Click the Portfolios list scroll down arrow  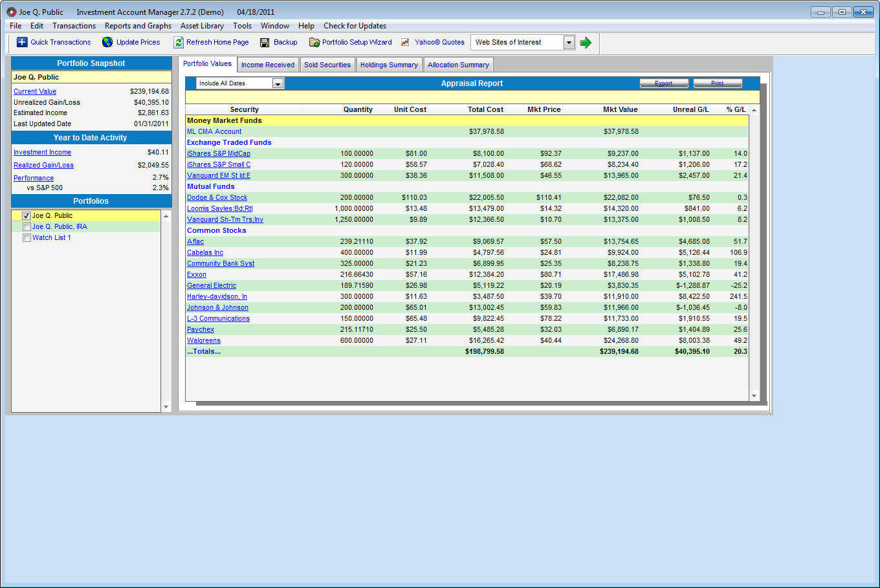coord(166,407)
